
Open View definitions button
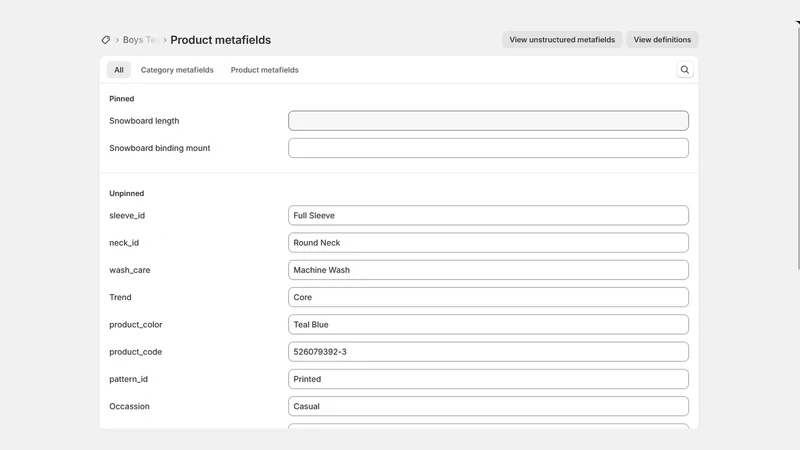tap(662, 40)
